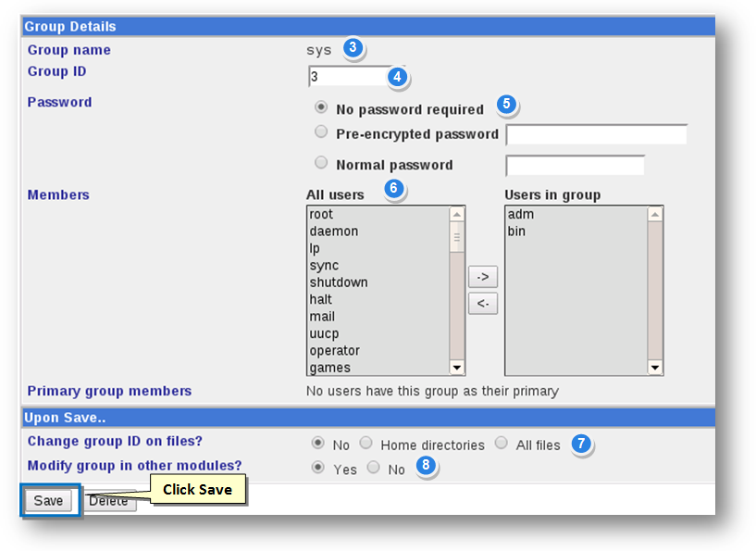756x551 pixels.
Task: Select the Normal password radio button
Action: click(321, 163)
